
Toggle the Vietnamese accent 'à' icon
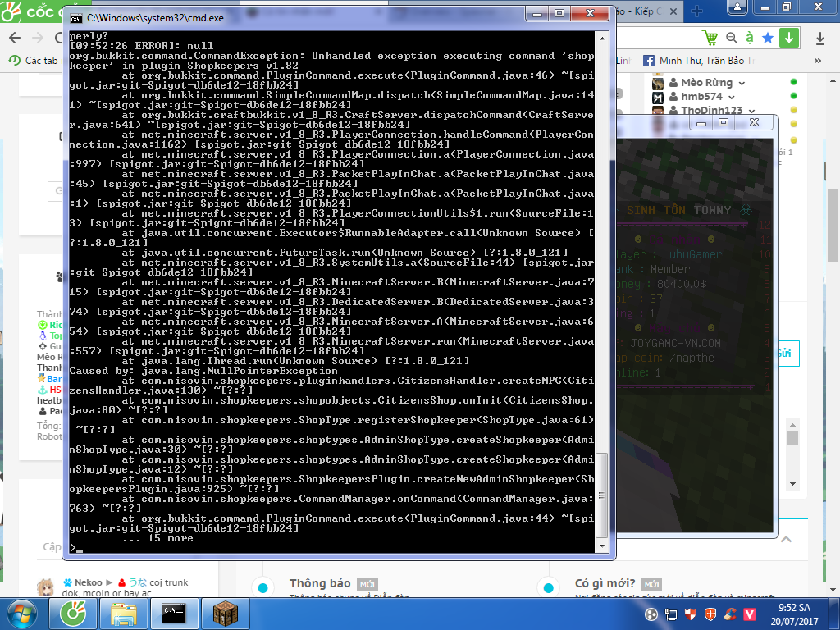(x=750, y=38)
